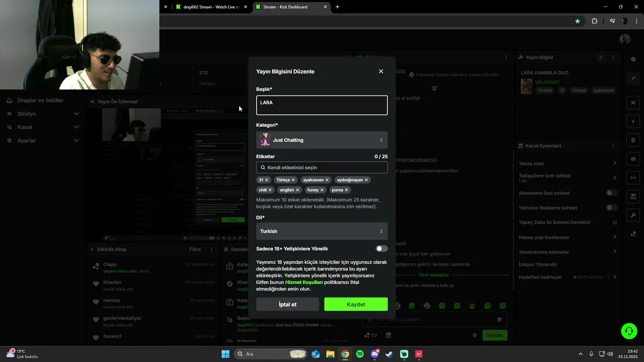Remove the 'ayıboğmayan' tag

coord(366,180)
